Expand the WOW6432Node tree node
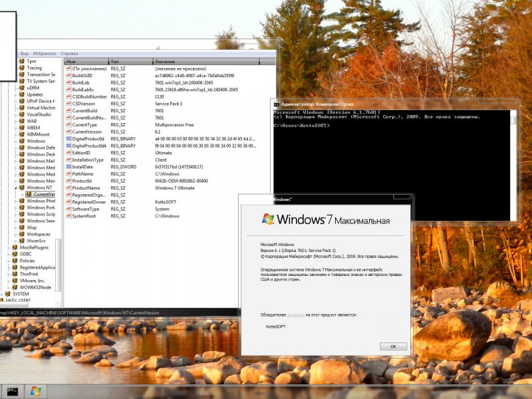The height and width of the screenshot is (399, 532). (9, 287)
